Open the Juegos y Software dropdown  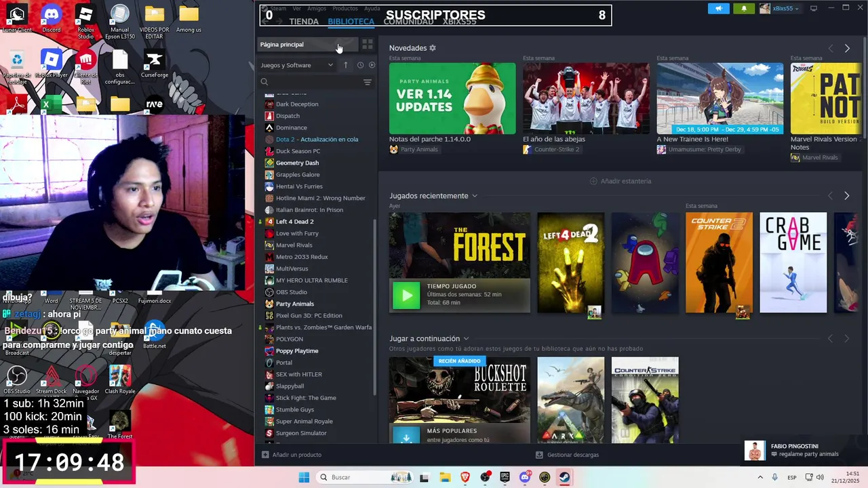pos(297,65)
